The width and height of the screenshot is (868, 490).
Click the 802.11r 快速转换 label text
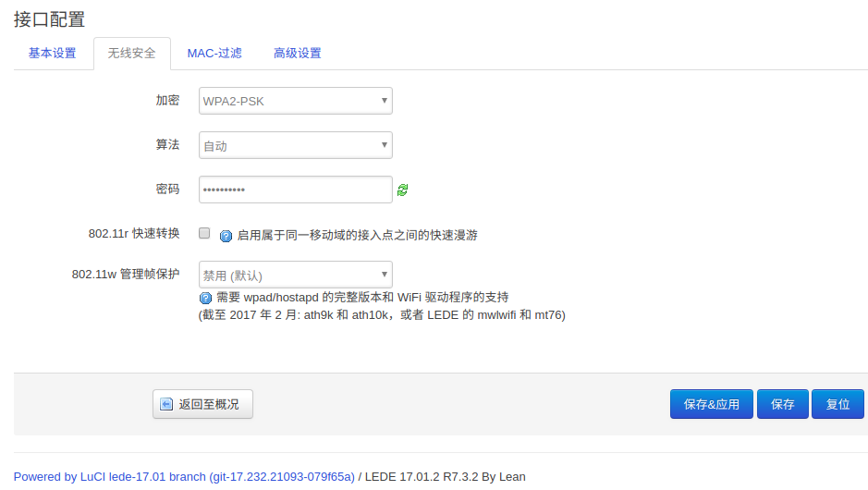[134, 234]
